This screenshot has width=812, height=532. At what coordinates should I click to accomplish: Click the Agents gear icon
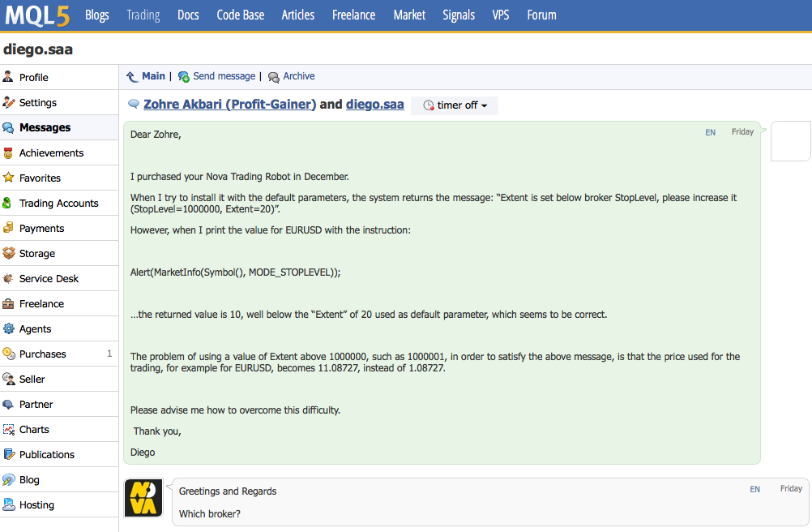point(8,328)
